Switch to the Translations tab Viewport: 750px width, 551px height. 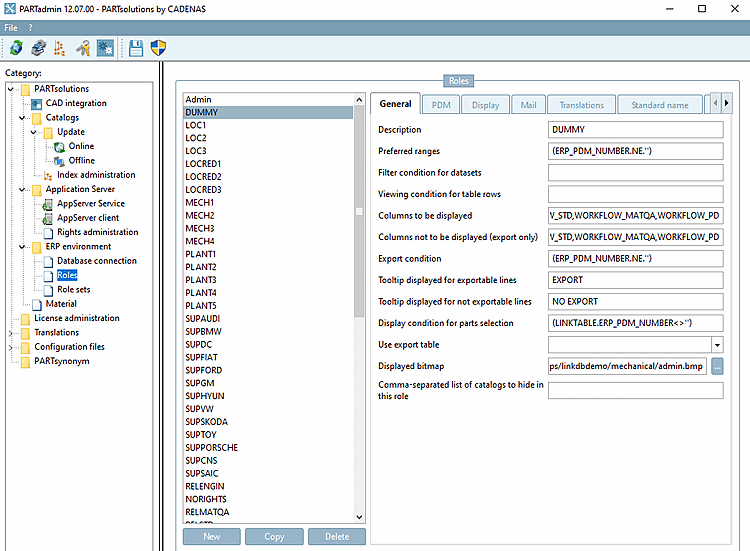[582, 105]
